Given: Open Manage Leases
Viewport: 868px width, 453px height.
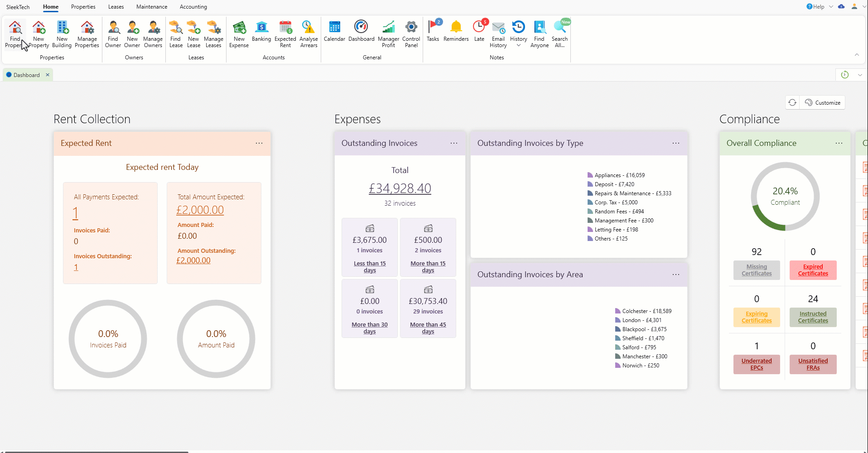Looking at the screenshot, I should coord(213,34).
